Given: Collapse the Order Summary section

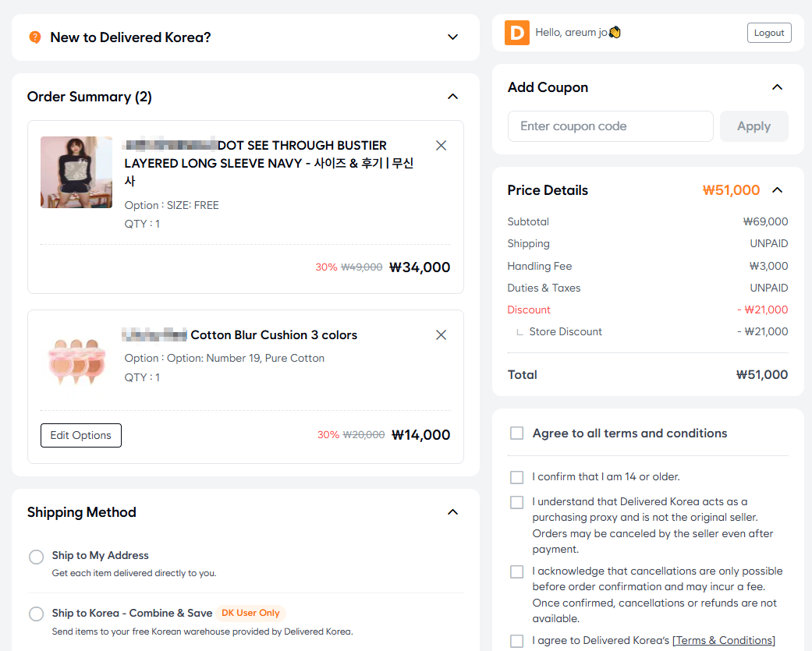Looking at the screenshot, I should pyautogui.click(x=452, y=97).
